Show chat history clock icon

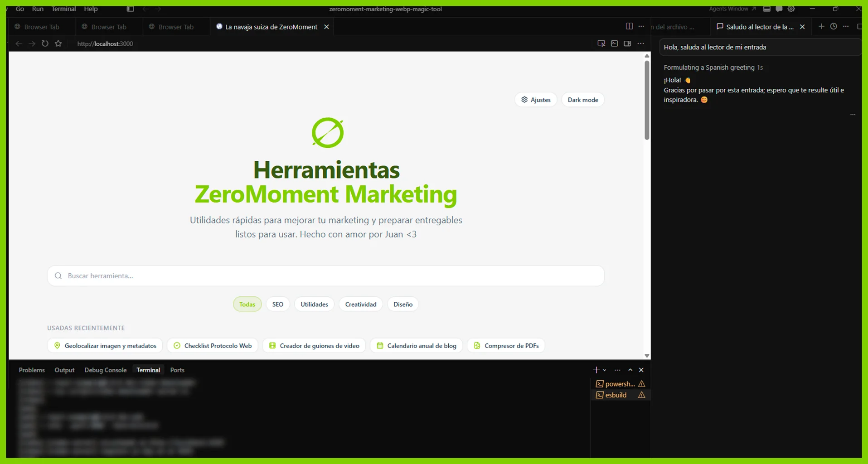tap(834, 26)
